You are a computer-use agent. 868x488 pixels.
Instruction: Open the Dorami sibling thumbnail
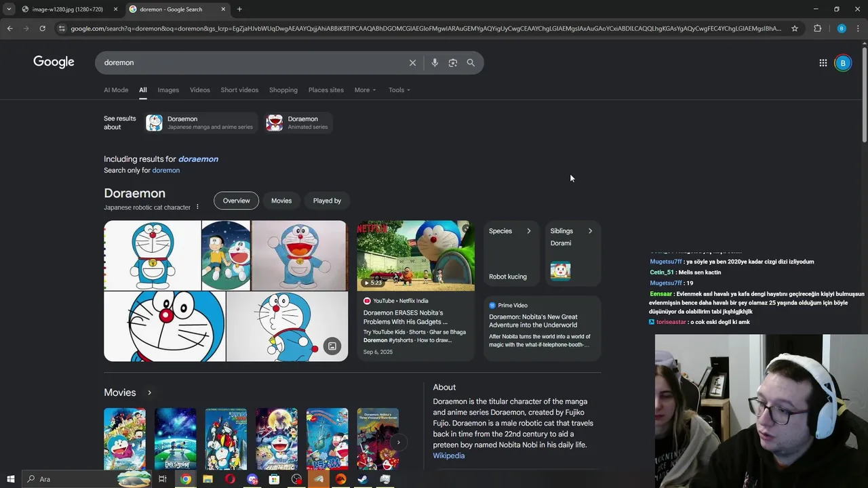point(560,271)
